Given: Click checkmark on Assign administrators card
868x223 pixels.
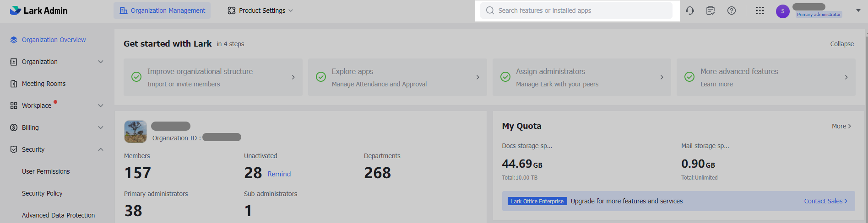Looking at the screenshot, I should coord(505,77).
